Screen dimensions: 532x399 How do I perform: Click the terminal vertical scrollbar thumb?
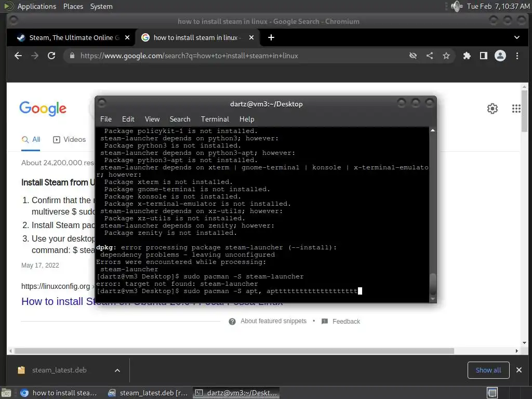click(433, 284)
